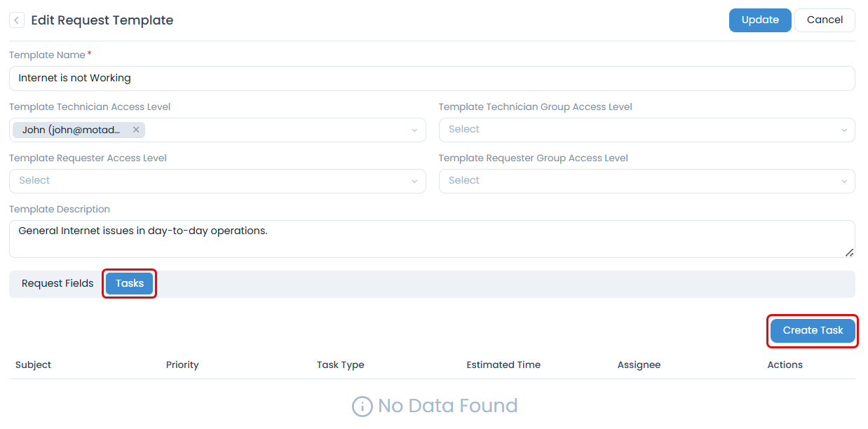The height and width of the screenshot is (429, 868).
Task: Click the chevron on Template Technician Access Level
Action: click(416, 130)
